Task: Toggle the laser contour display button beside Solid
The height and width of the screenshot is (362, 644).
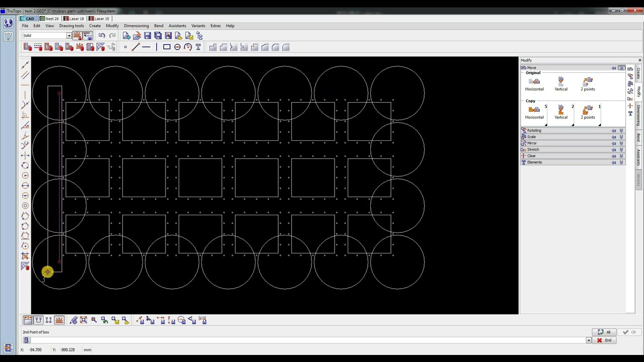Action: (x=77, y=36)
